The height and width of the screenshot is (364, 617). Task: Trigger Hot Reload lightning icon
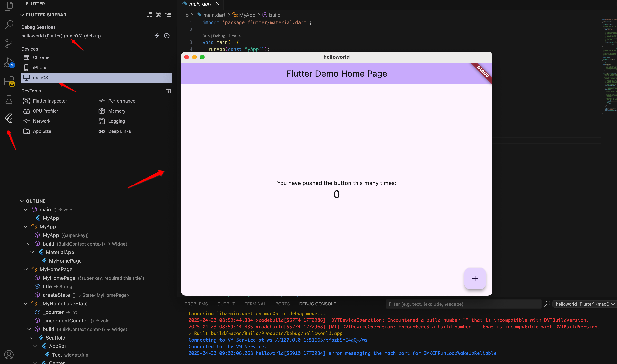156,36
